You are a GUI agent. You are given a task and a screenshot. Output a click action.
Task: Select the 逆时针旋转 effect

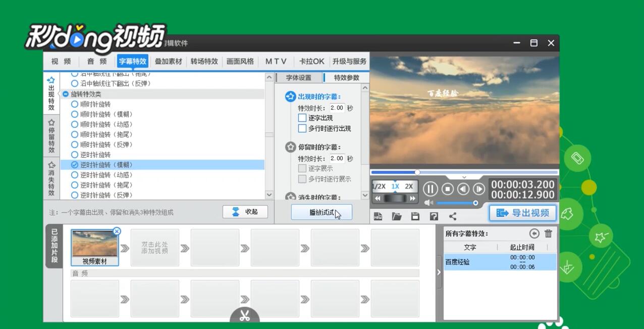91,155
